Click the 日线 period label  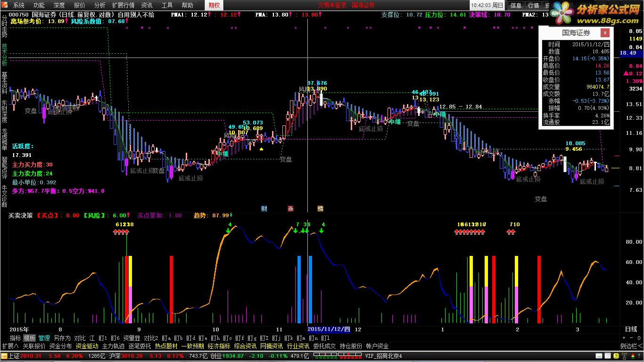631,329
